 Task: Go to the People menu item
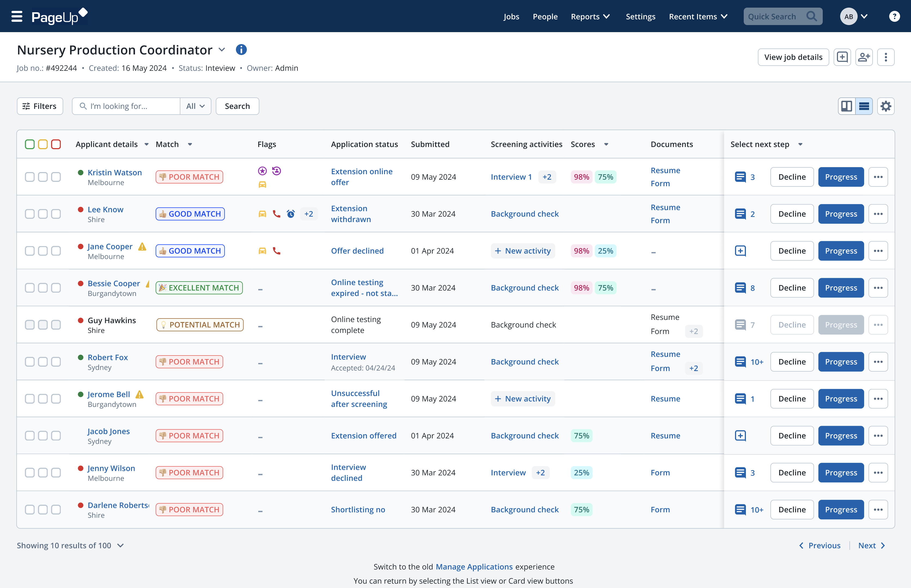[545, 16]
